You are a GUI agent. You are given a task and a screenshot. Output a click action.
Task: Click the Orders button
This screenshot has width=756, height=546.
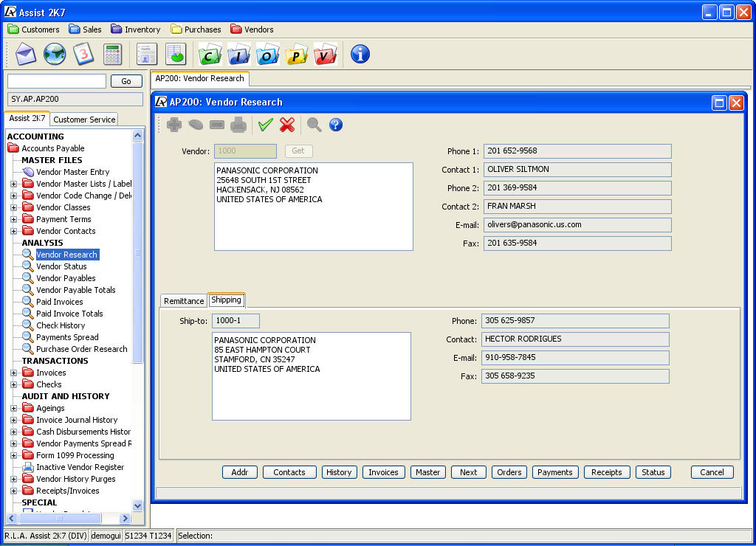point(509,472)
